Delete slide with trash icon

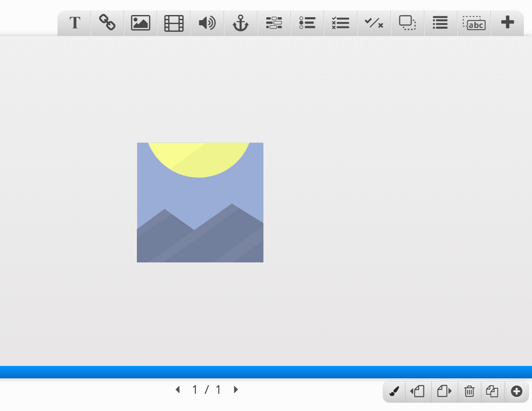click(x=469, y=391)
